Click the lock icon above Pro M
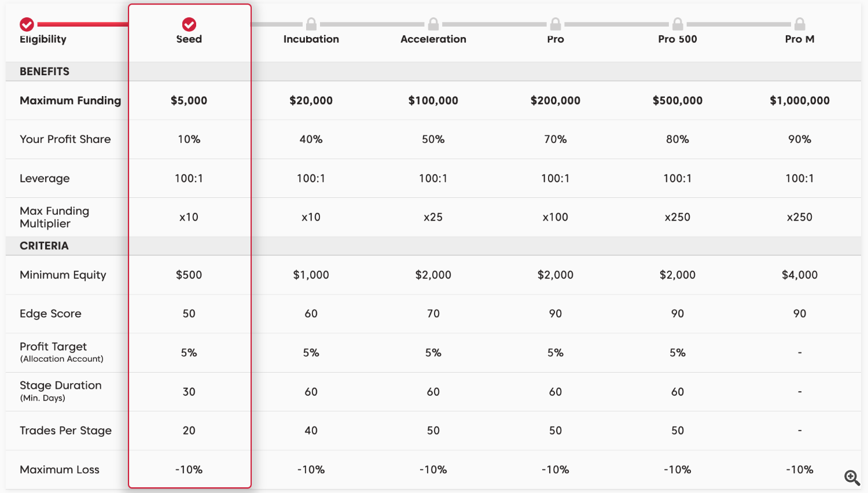The width and height of the screenshot is (868, 493). click(799, 24)
